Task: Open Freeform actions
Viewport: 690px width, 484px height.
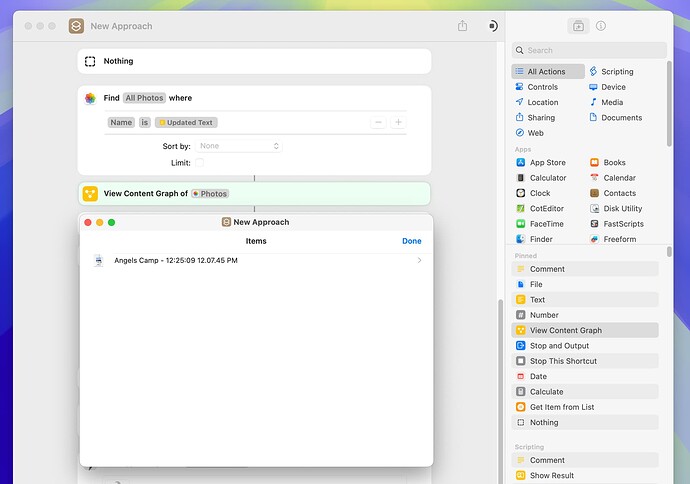Action: click(x=613, y=239)
